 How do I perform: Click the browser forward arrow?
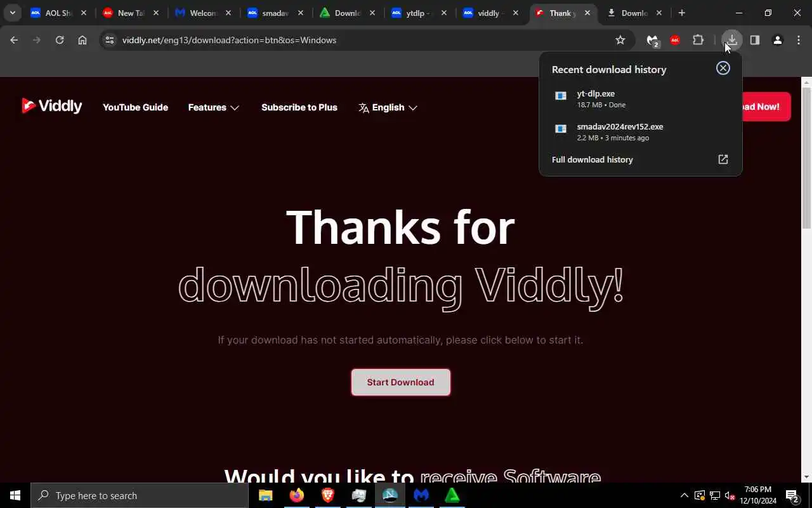click(x=37, y=40)
